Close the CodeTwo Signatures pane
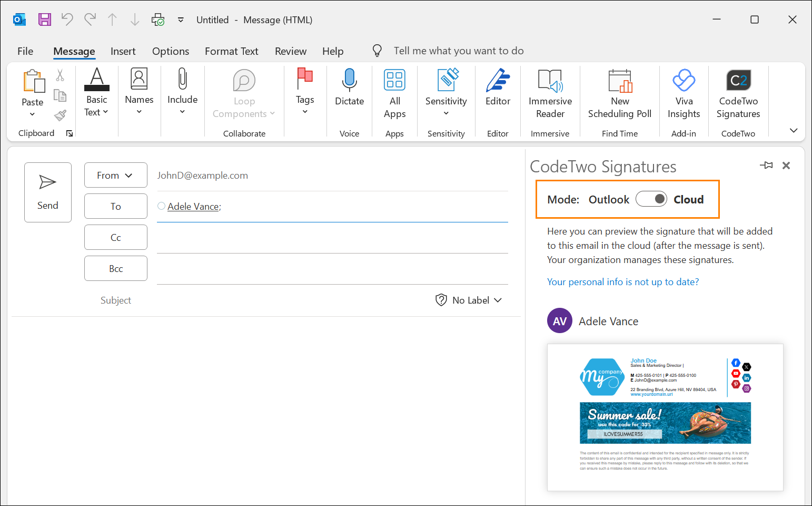The width and height of the screenshot is (812, 506). point(786,166)
